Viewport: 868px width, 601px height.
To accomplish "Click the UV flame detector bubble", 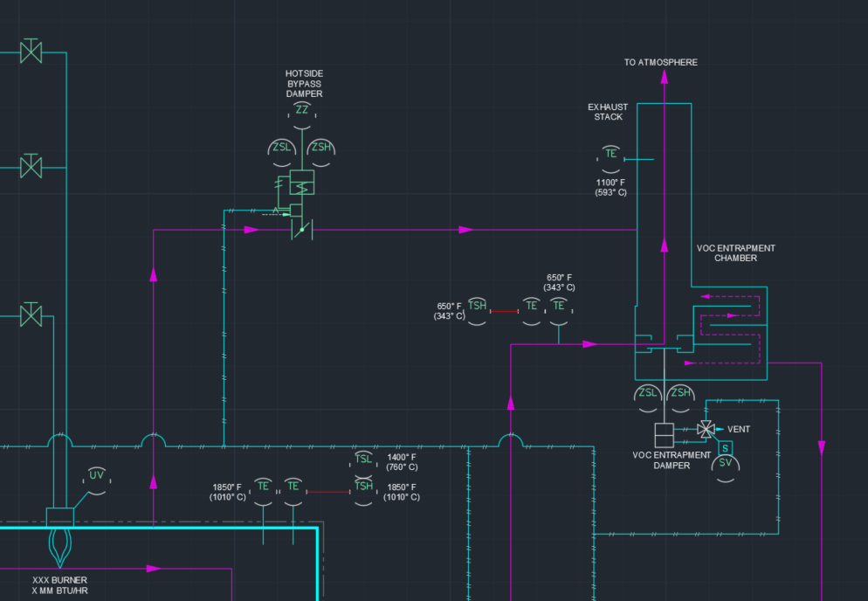I will 96,480.
